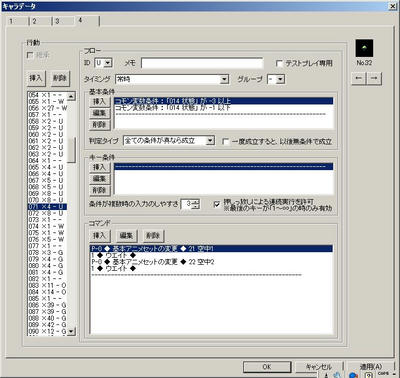Click 編集 in the コマンド section
This screenshot has width=400, height=378.
coord(126,236)
